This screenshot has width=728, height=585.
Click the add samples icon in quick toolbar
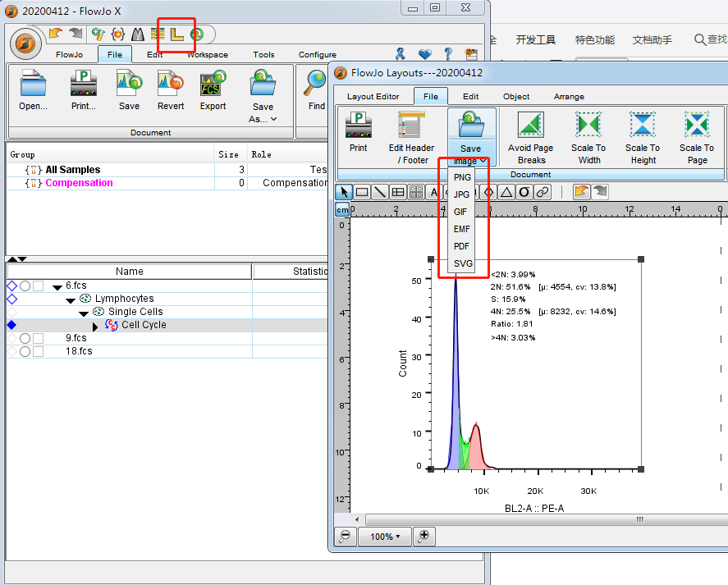click(98, 34)
